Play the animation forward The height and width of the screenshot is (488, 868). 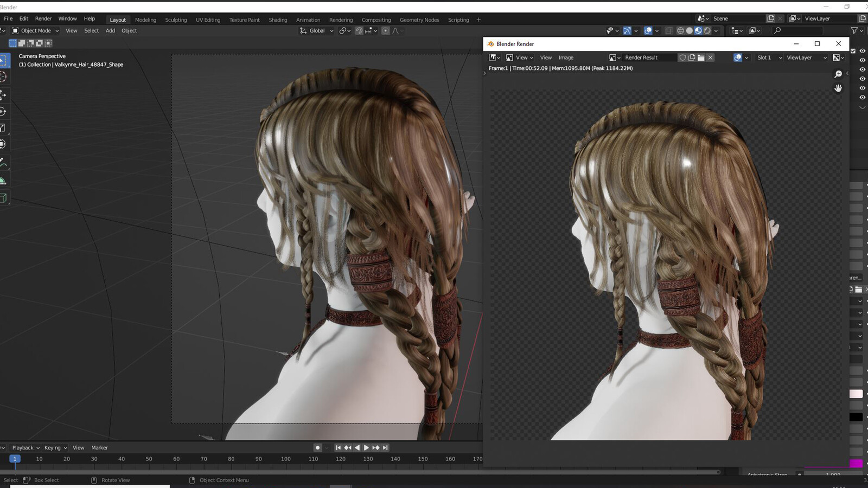(x=366, y=448)
